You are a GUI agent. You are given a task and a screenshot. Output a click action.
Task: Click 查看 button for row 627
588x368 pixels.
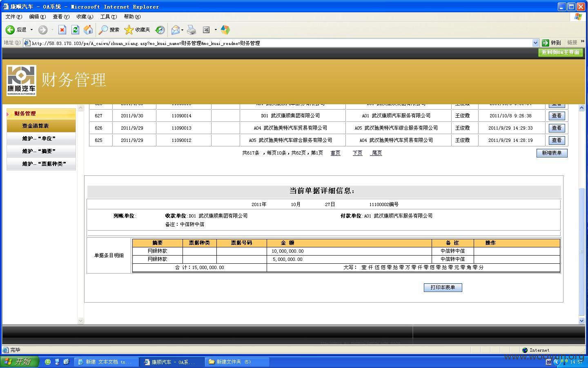click(x=557, y=116)
